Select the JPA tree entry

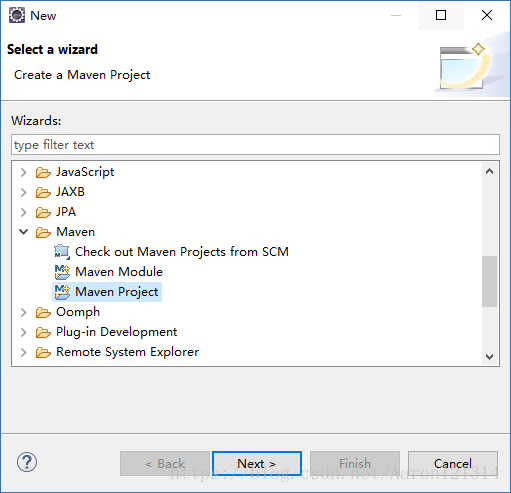[x=66, y=212]
